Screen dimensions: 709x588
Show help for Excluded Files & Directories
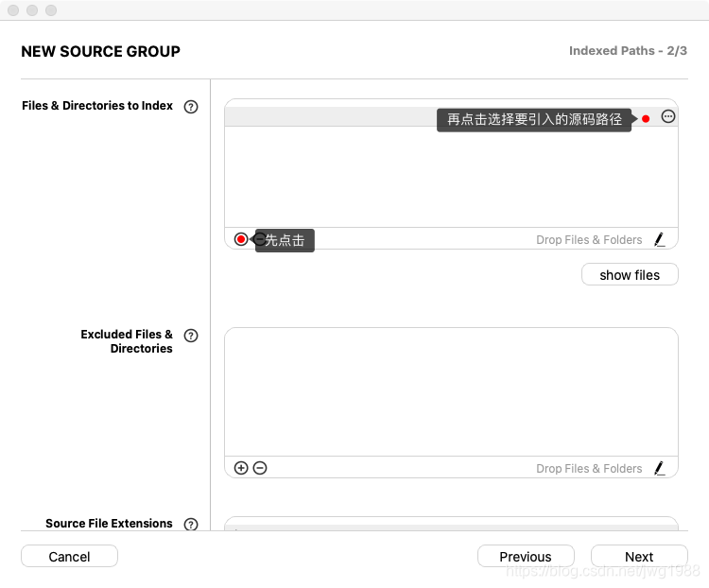coord(191,336)
